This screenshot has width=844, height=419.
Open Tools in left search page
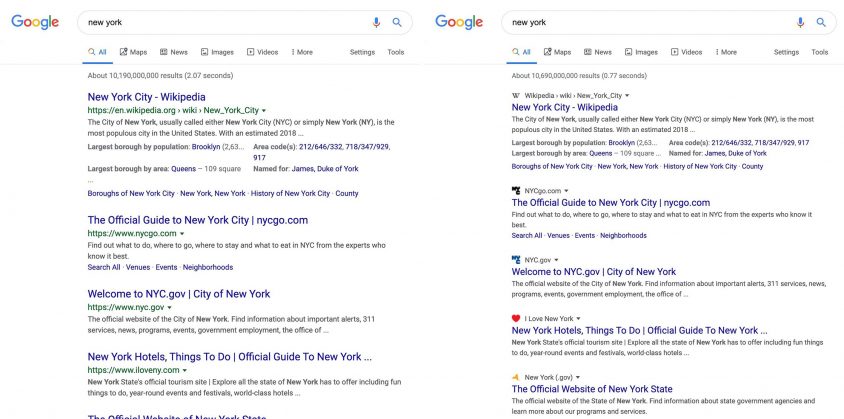(x=396, y=52)
